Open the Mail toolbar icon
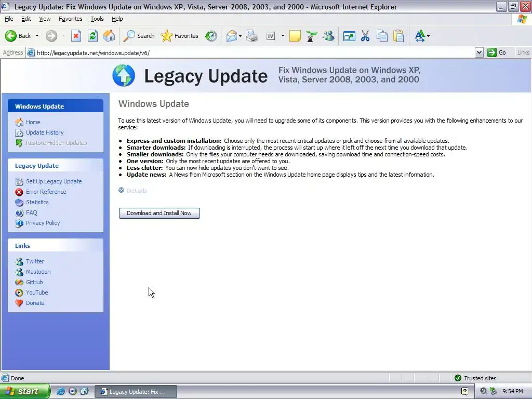 click(231, 36)
